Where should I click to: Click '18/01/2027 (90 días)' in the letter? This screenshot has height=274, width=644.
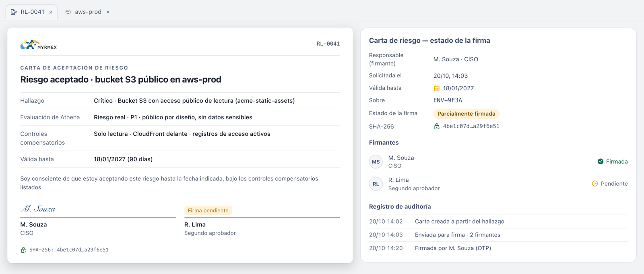(123, 159)
